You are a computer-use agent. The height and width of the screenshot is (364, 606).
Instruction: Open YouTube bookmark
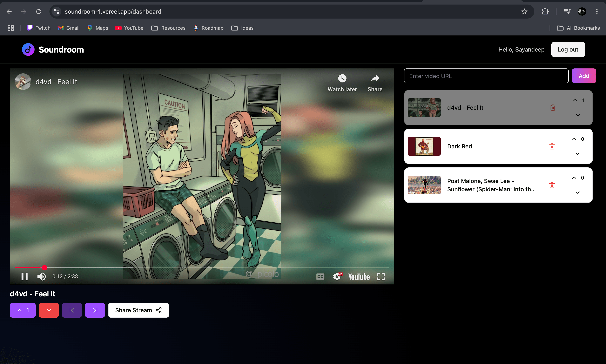[x=129, y=28]
